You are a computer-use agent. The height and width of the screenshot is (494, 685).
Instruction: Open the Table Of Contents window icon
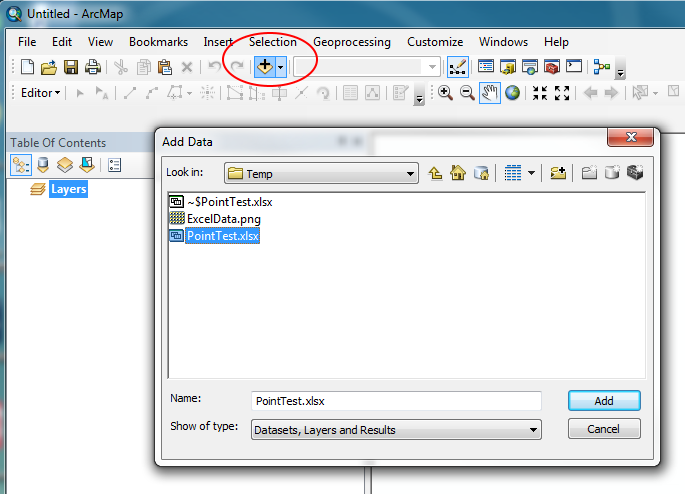click(x=486, y=67)
